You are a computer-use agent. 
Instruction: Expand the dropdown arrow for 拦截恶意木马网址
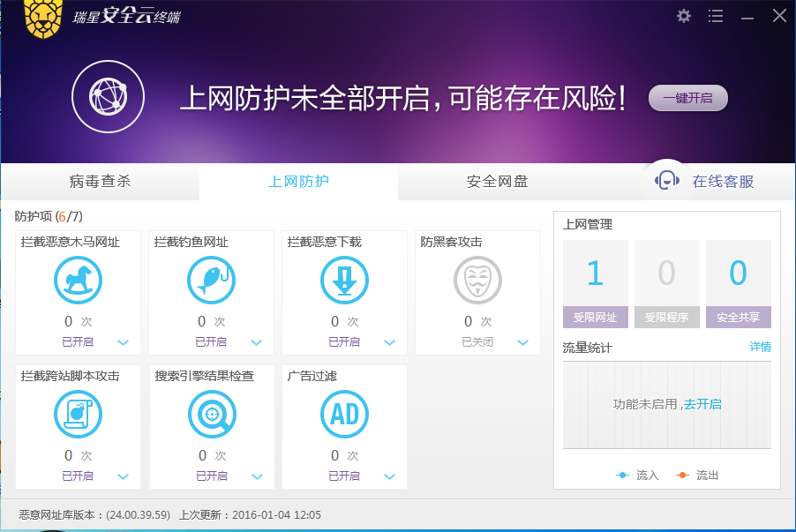point(123,342)
